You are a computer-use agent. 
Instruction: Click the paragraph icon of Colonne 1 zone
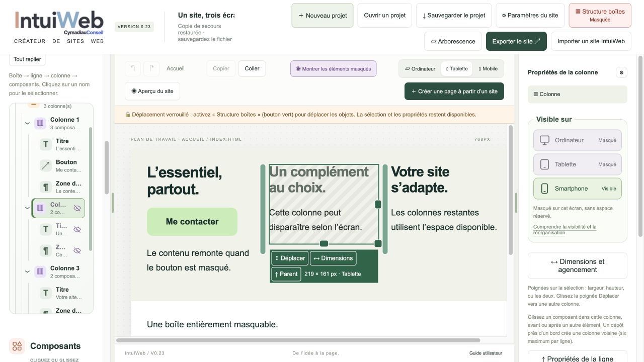pyautogui.click(x=46, y=187)
